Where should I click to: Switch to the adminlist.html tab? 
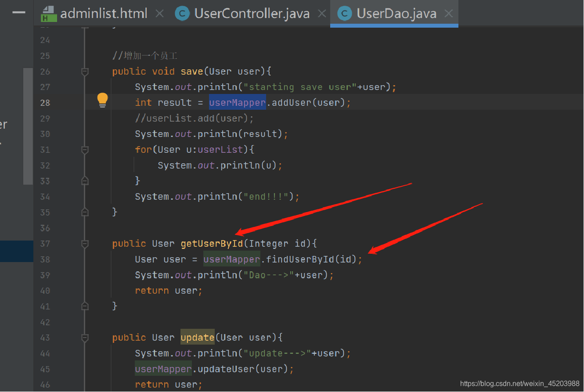pyautogui.click(x=104, y=14)
